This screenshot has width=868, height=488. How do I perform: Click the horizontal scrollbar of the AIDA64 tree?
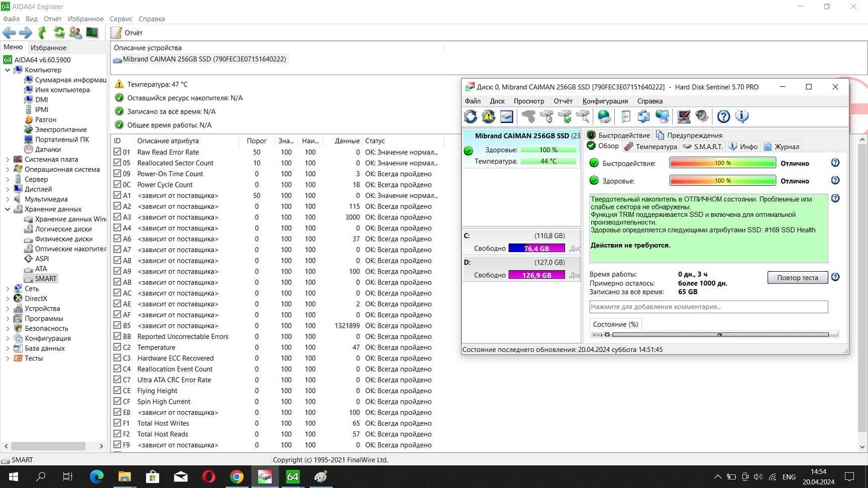click(x=53, y=446)
